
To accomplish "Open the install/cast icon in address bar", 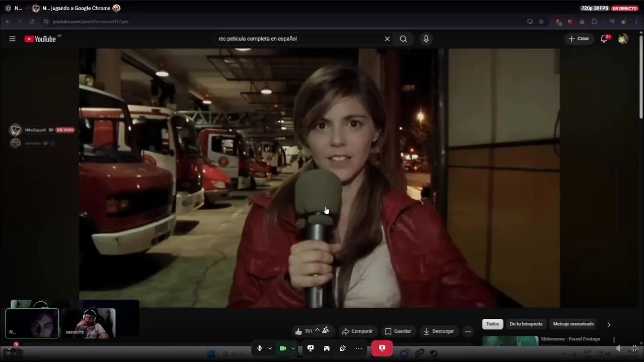I will click(530, 22).
